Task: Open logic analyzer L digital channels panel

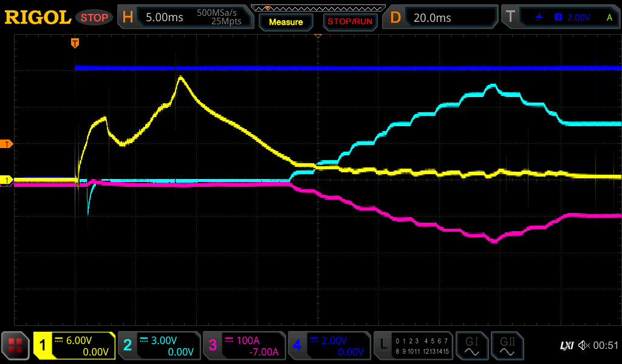Action: point(413,346)
